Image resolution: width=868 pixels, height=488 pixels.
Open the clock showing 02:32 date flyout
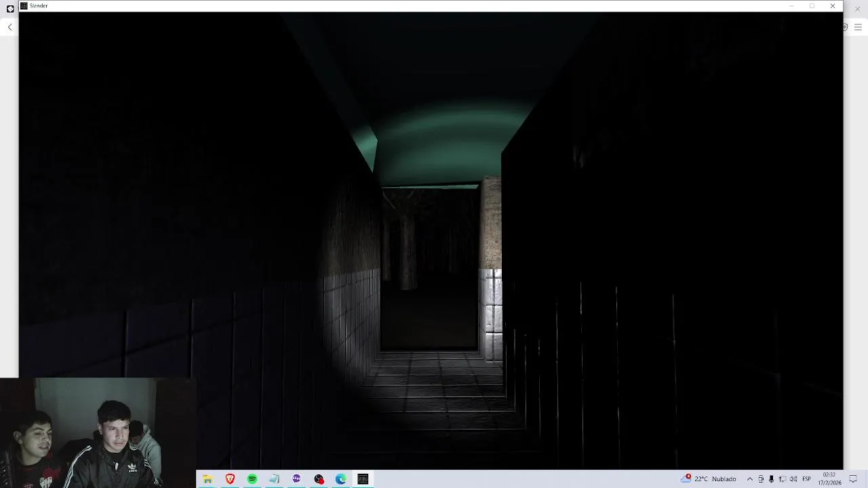coord(829,479)
